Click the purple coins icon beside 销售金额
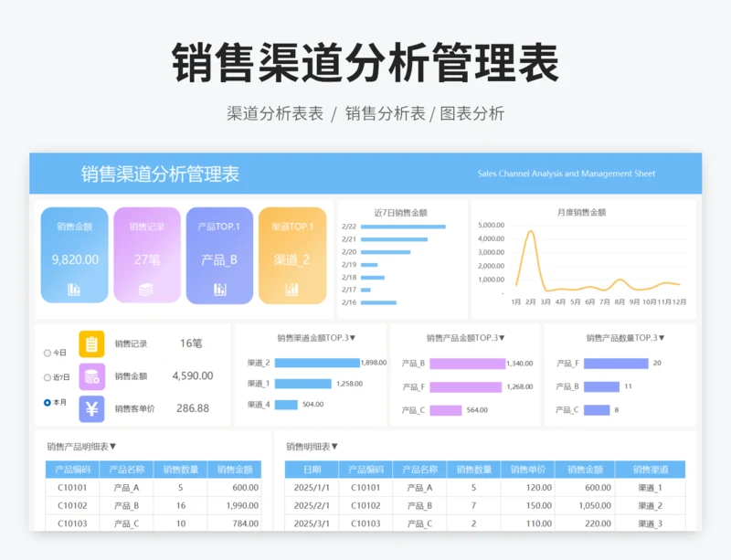The height and width of the screenshot is (560, 731). (x=91, y=376)
